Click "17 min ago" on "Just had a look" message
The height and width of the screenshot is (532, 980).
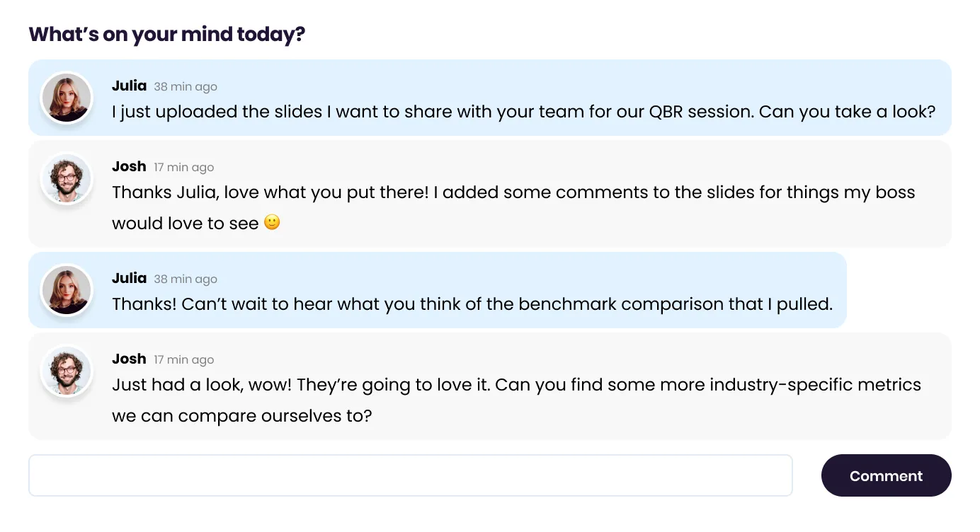[x=183, y=360]
